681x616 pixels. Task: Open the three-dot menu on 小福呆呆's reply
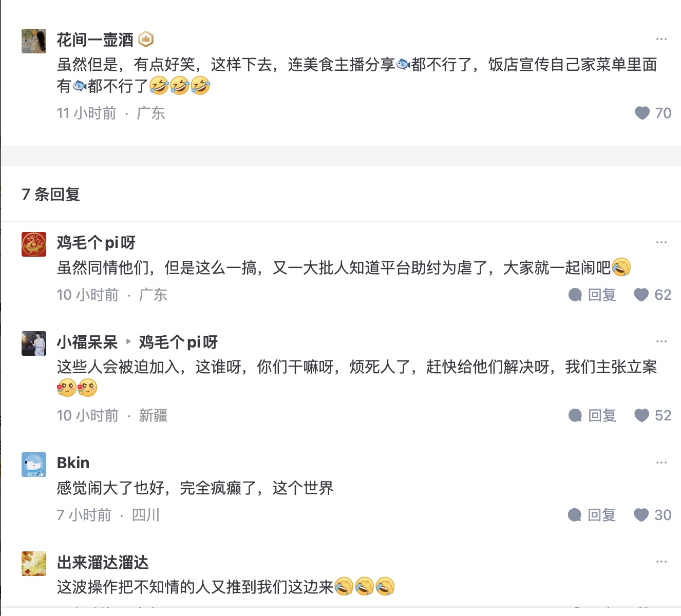[x=661, y=341]
